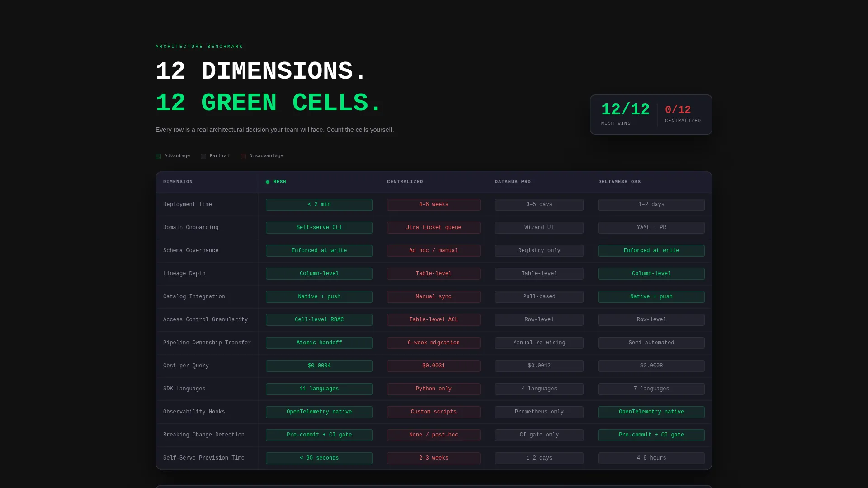The height and width of the screenshot is (488, 868).
Task: Click the 'Deployment Time' row label
Action: pos(187,205)
